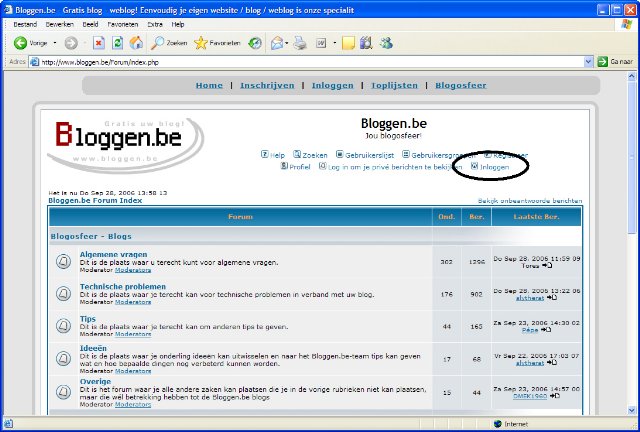This screenshot has height=432, width=640.
Task: Click the Home house icon in toolbar
Action: click(x=135, y=43)
